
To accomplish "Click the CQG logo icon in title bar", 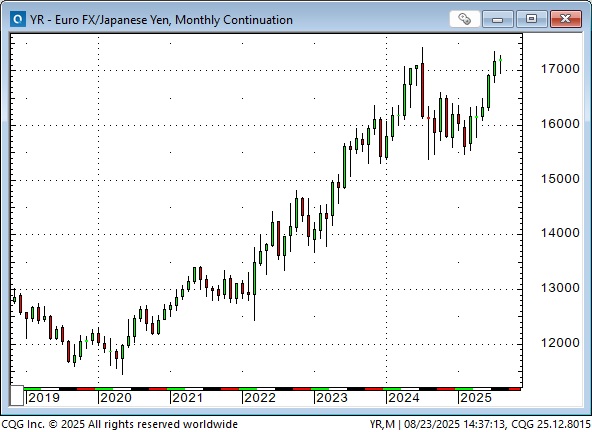I will 18,19.
